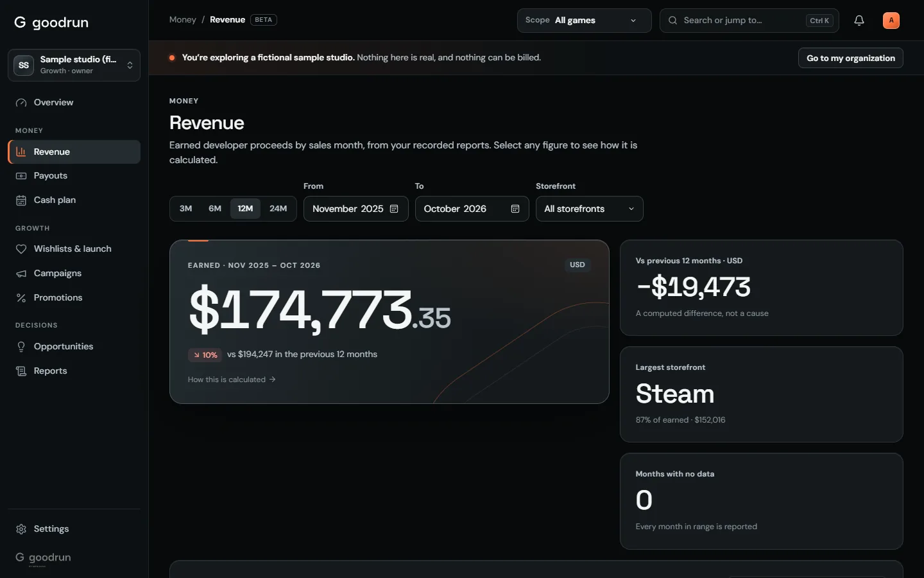
Task: Open the Settings gear icon
Action: click(x=21, y=529)
